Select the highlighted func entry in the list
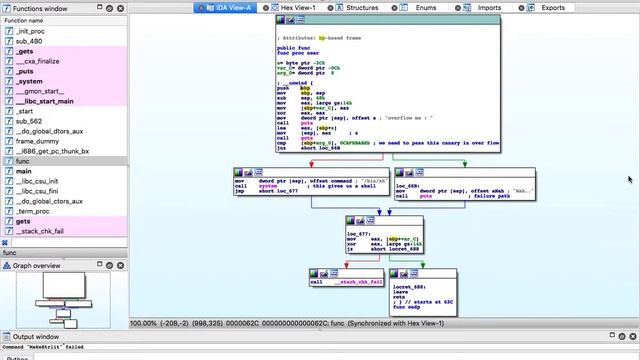 (64, 161)
